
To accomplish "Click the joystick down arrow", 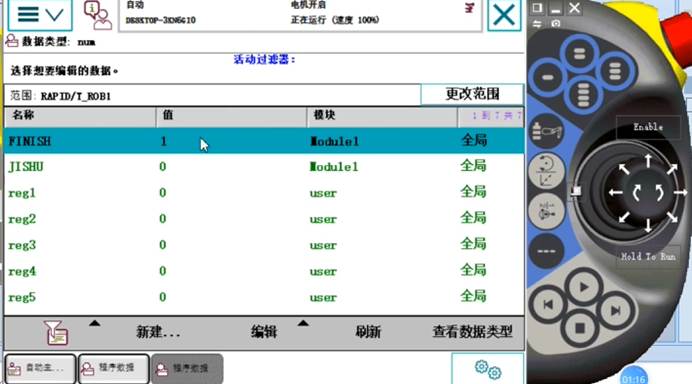I will click(x=648, y=226).
